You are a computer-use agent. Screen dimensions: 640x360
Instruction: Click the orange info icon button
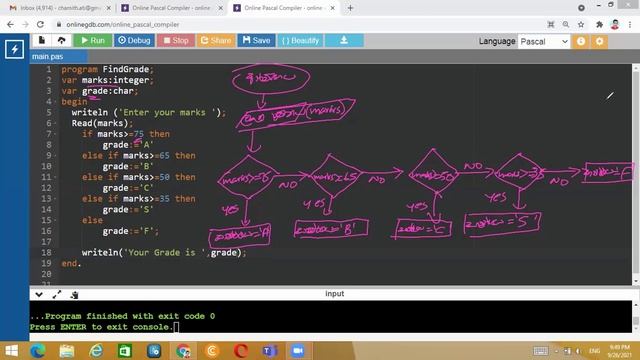581,41
